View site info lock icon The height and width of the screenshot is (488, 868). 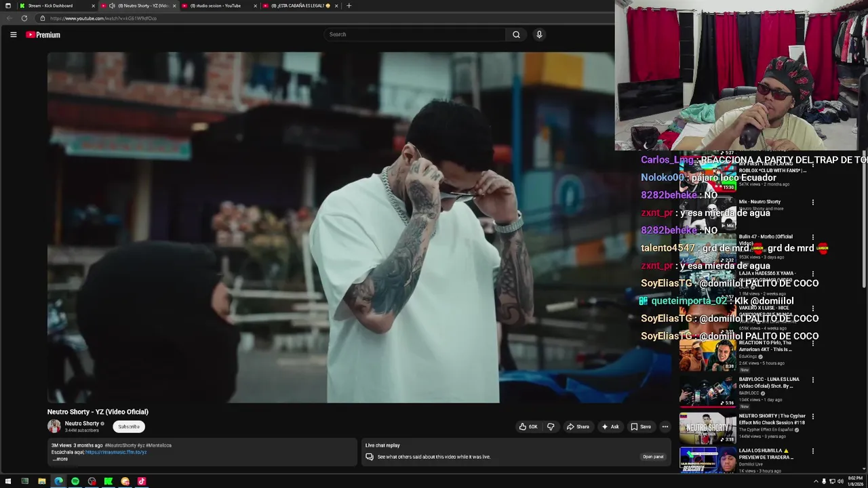[x=42, y=18]
